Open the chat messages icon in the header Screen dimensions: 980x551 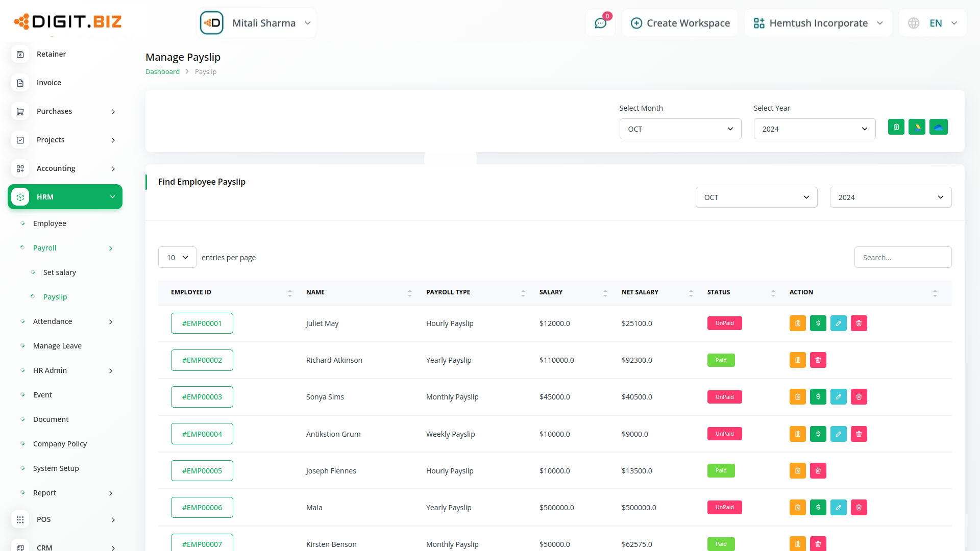pos(600,23)
